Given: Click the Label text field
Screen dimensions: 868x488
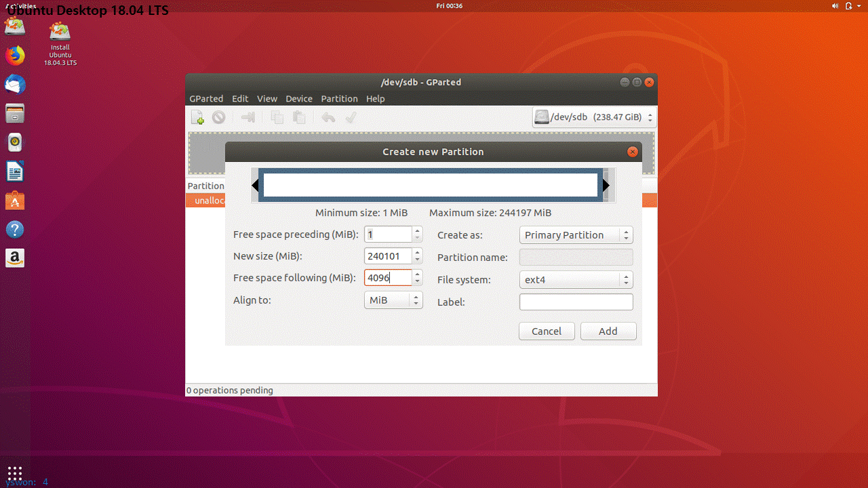Looking at the screenshot, I should (x=576, y=302).
